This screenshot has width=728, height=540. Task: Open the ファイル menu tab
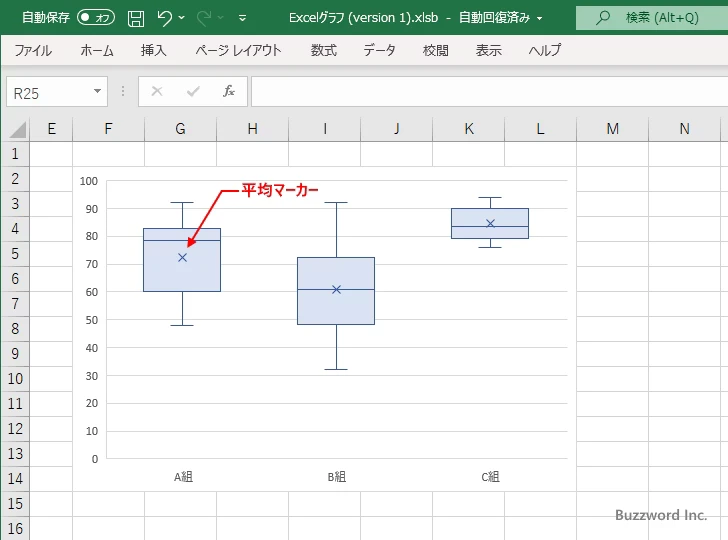(33, 50)
